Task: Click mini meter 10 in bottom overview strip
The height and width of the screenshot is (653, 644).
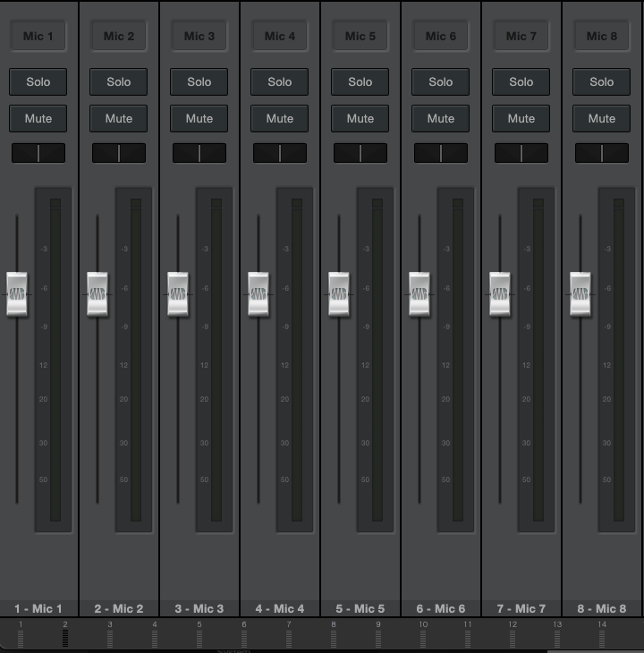Action: click(x=423, y=638)
